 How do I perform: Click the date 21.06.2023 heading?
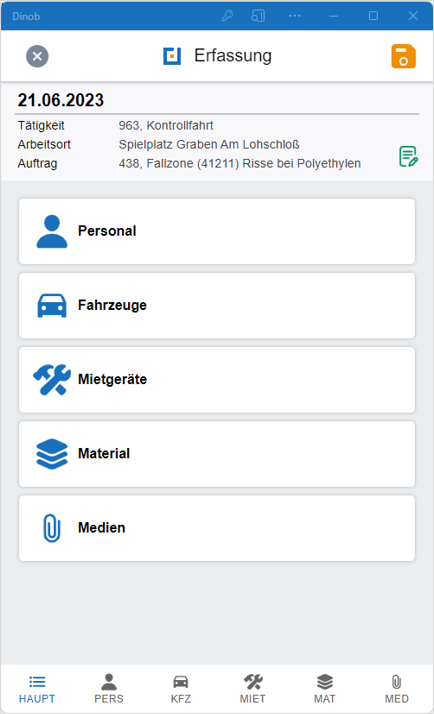[x=61, y=100]
